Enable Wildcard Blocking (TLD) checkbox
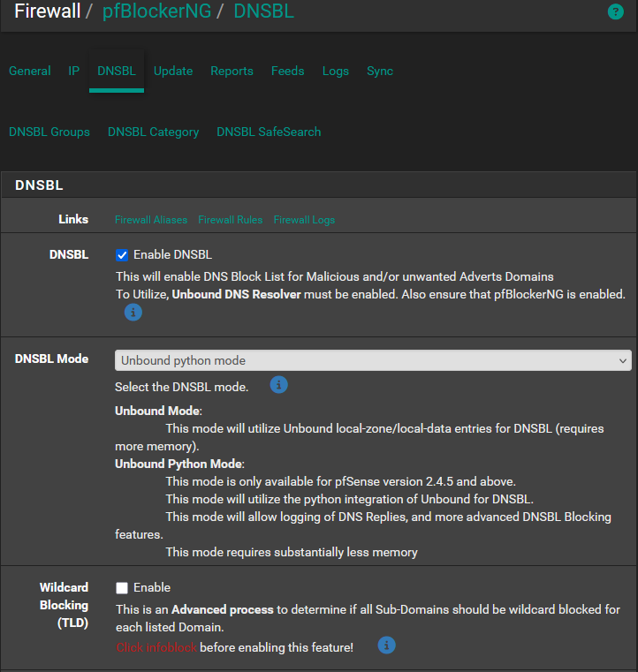The height and width of the screenshot is (672, 638). click(123, 588)
